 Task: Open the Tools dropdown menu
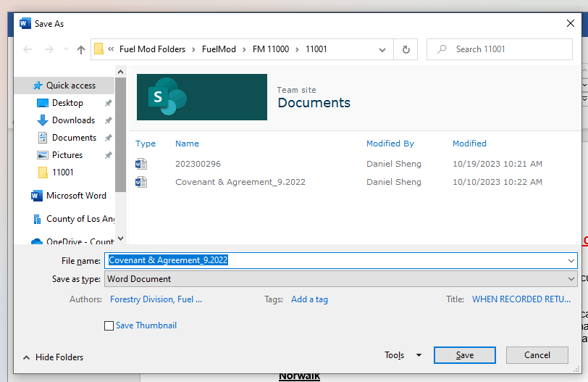point(403,355)
